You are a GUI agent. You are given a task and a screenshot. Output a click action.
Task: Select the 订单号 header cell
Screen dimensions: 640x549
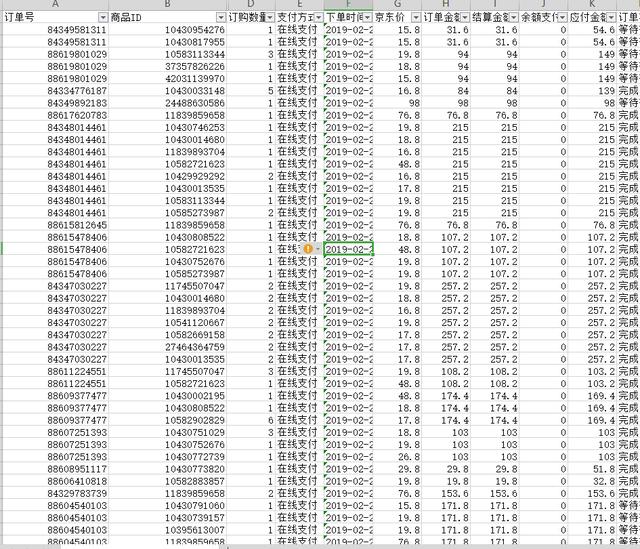click(56, 18)
